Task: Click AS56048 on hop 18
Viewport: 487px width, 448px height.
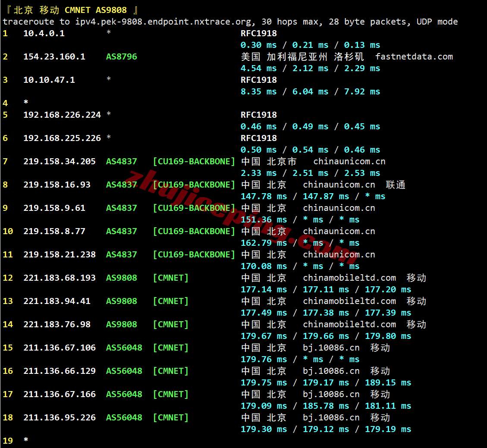Action: (x=124, y=417)
